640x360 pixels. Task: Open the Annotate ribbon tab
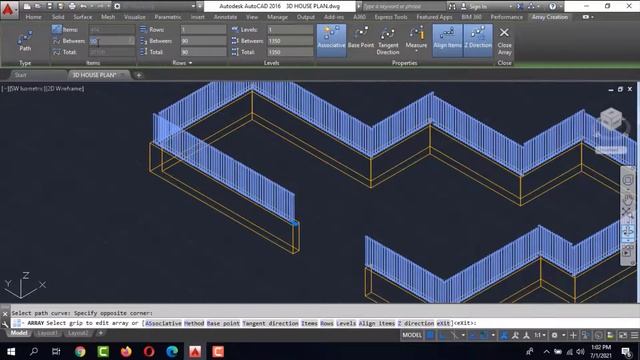point(225,17)
